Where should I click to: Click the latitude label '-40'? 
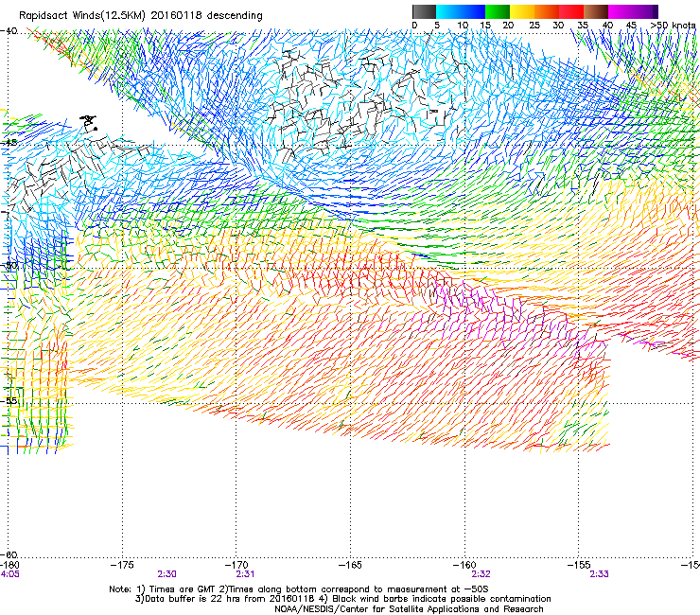coord(9,31)
